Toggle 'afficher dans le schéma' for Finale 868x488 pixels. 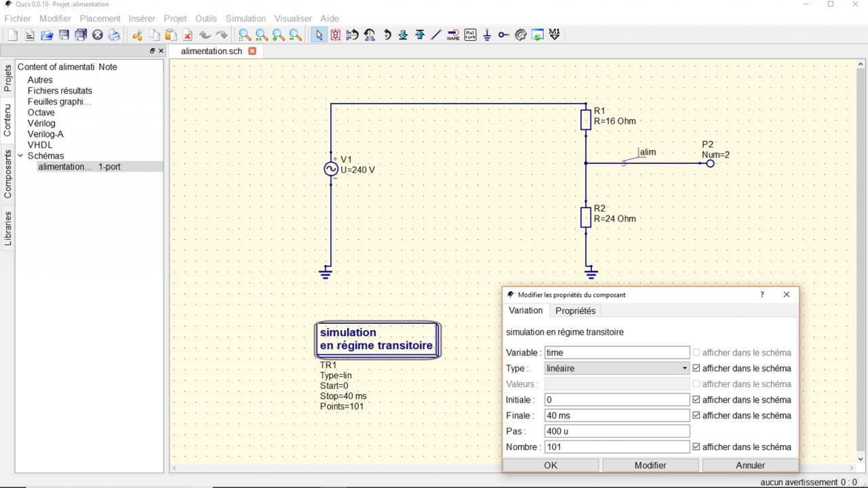pos(696,415)
